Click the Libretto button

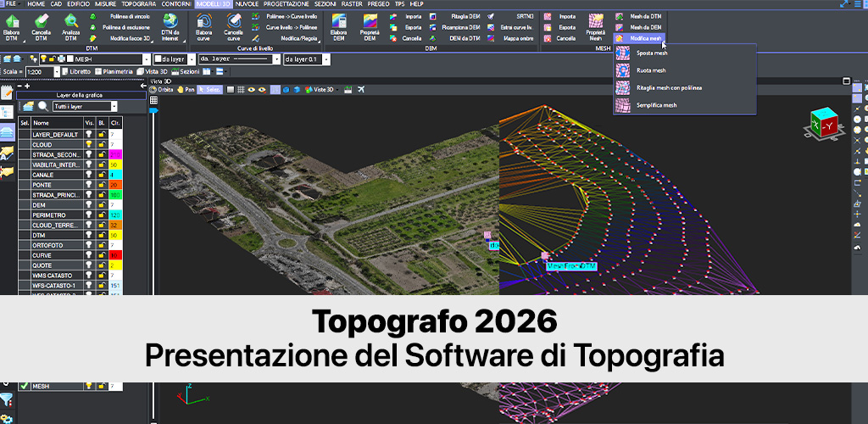[76, 71]
